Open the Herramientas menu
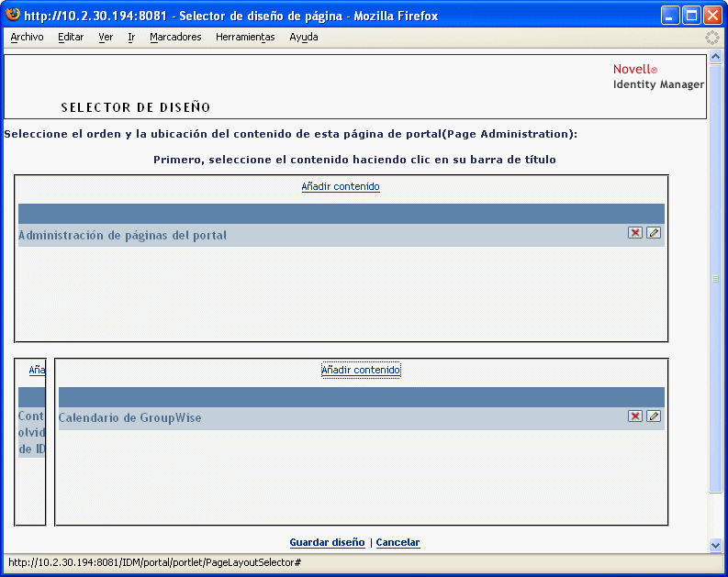This screenshot has height=577, width=728. click(x=245, y=37)
